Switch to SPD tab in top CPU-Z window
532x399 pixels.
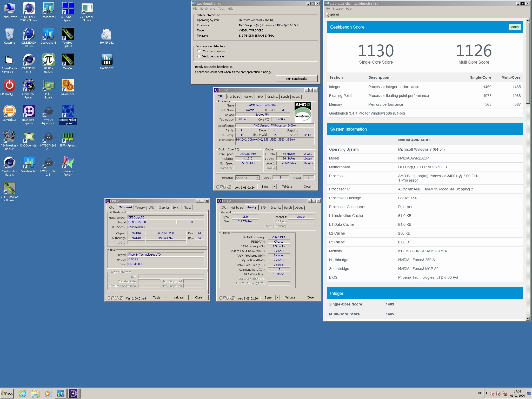tap(260, 97)
